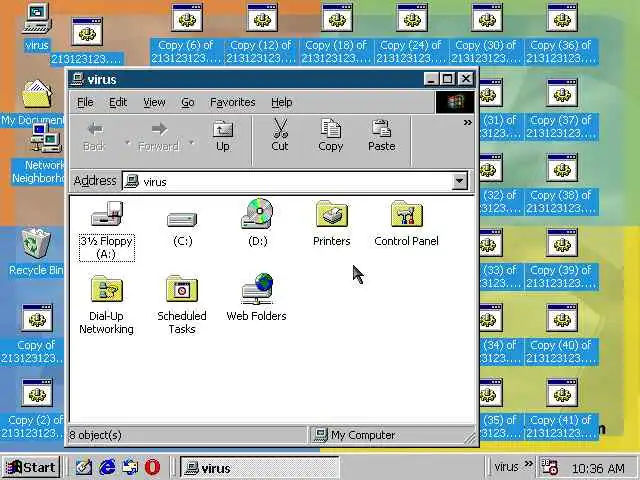
Task: Open the Favorites menu
Action: 233,102
